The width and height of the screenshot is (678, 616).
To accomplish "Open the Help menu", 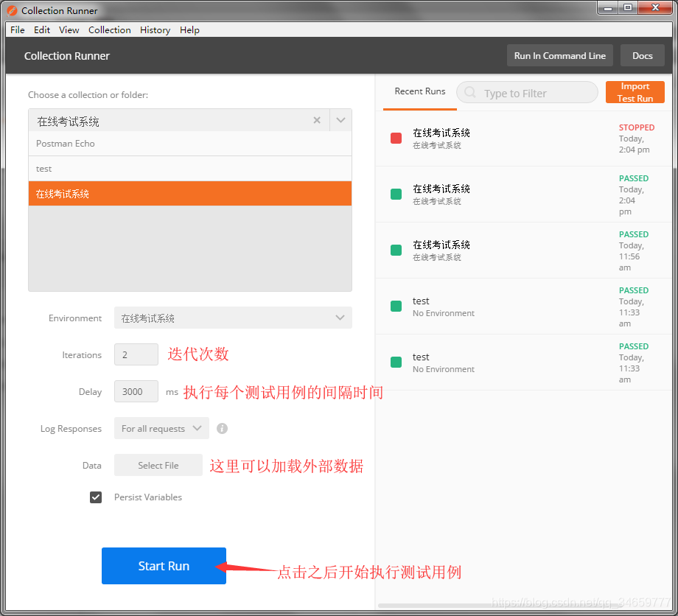I will pos(189,29).
